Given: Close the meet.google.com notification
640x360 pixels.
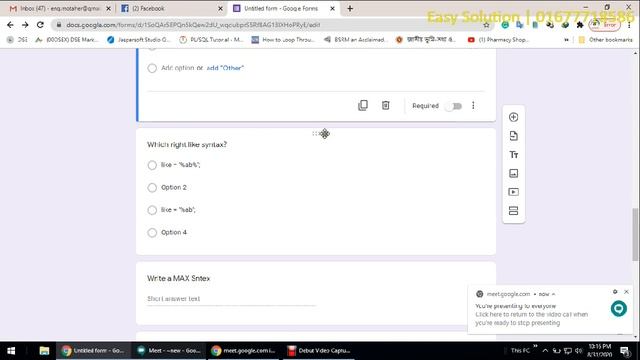Looking at the screenshot, I should 627,292.
